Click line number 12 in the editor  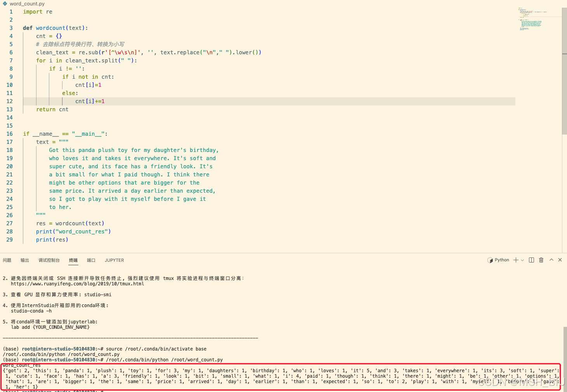coord(9,101)
